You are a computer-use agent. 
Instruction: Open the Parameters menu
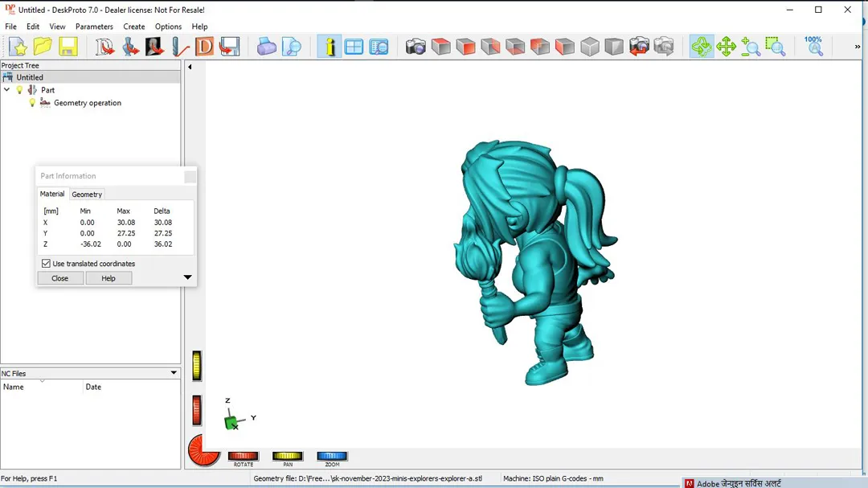94,27
